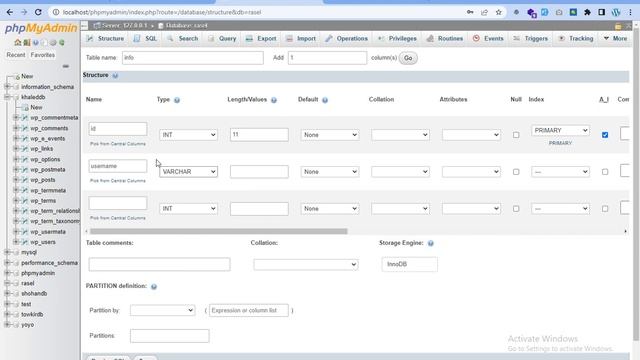This screenshot has height=360, width=640.
Task: Open the browser extensions puzzle icon
Action: [587, 12]
